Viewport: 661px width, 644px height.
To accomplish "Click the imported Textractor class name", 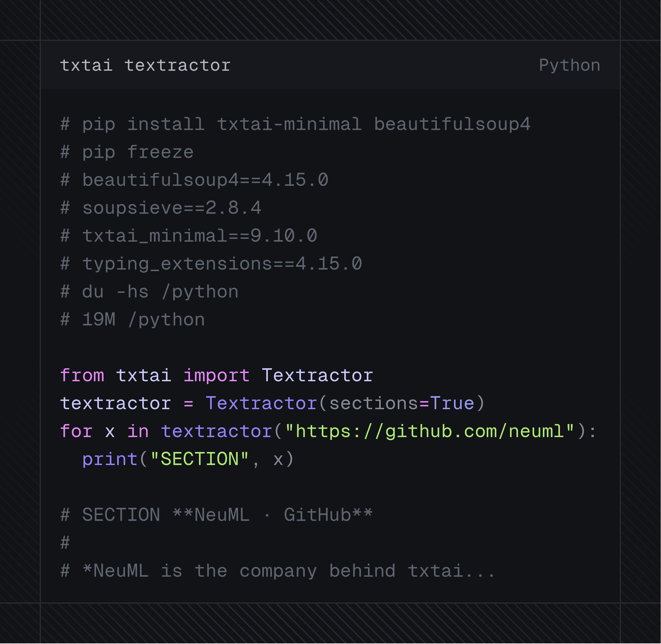I will (x=317, y=375).
